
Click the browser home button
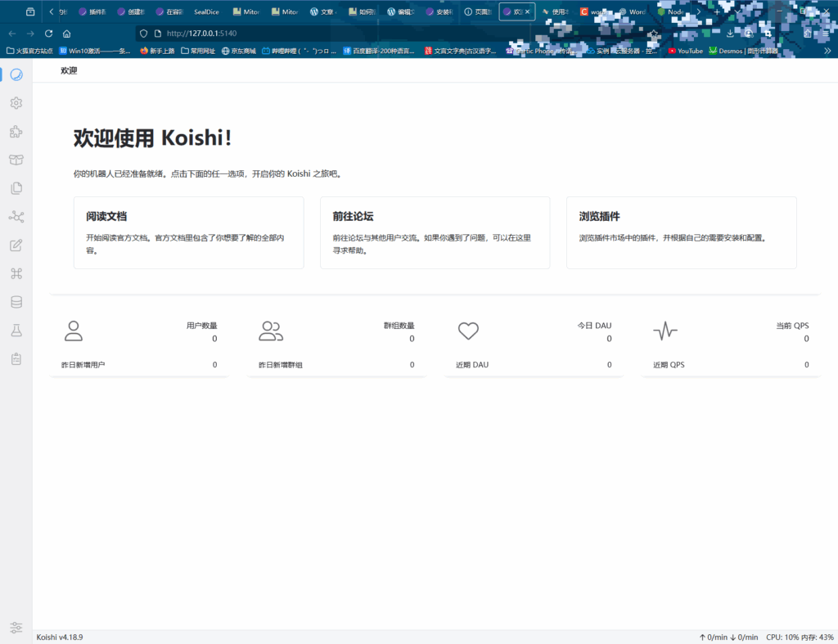(x=66, y=34)
